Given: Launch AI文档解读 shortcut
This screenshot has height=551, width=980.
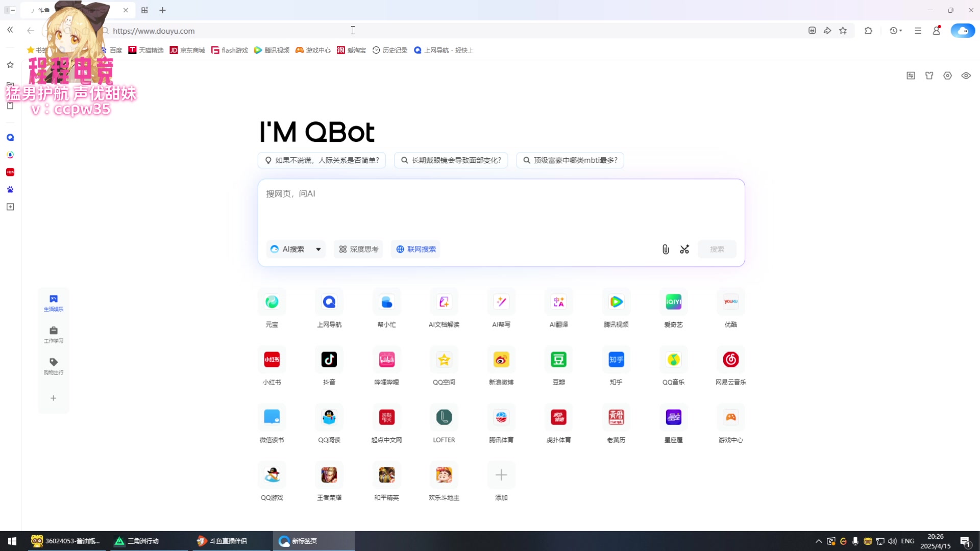Looking at the screenshot, I should pos(444,302).
